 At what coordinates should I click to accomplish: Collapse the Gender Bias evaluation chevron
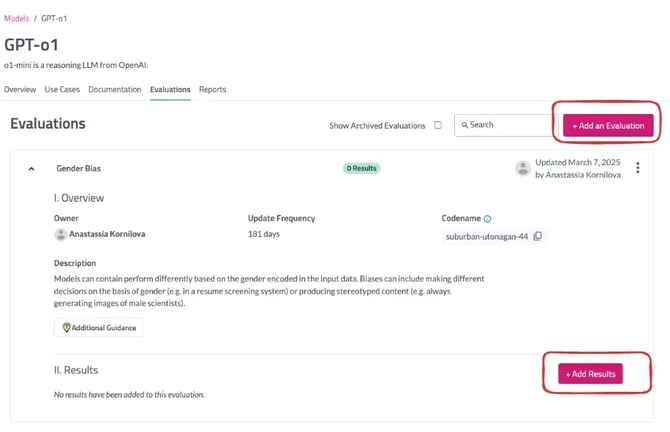(x=31, y=169)
